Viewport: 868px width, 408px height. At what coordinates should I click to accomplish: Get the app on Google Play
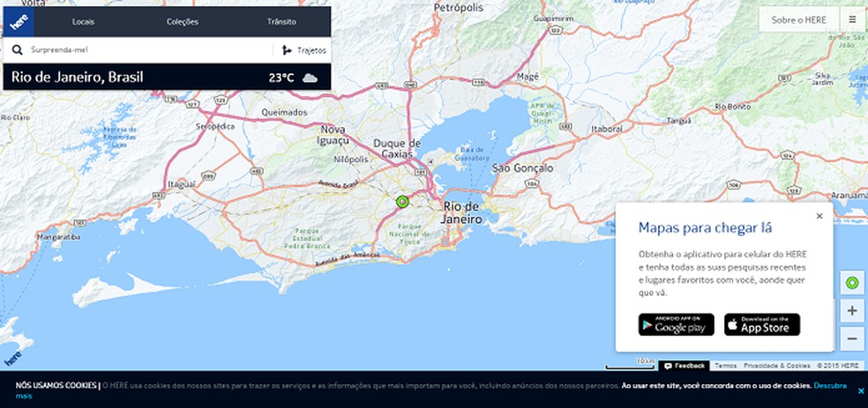[676, 324]
